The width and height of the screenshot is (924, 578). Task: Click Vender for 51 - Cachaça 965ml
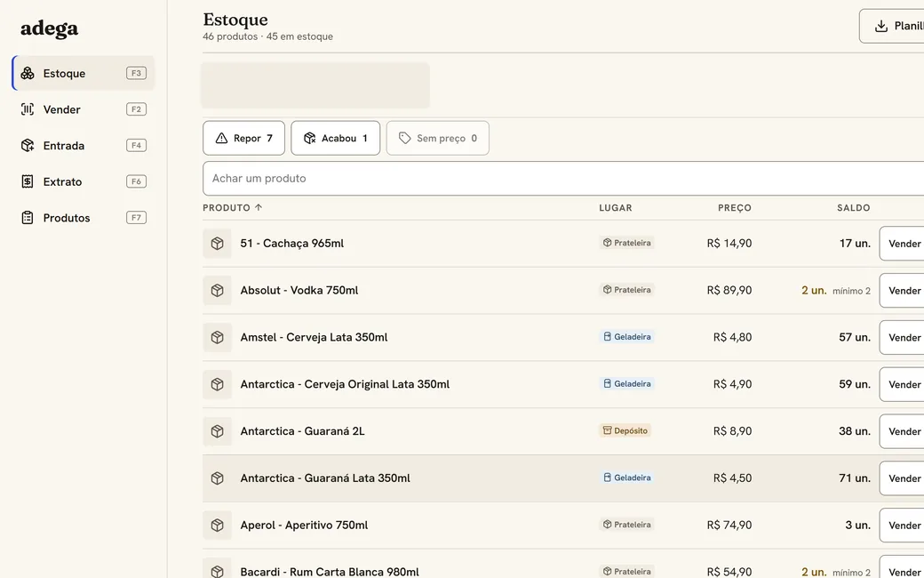(902, 243)
